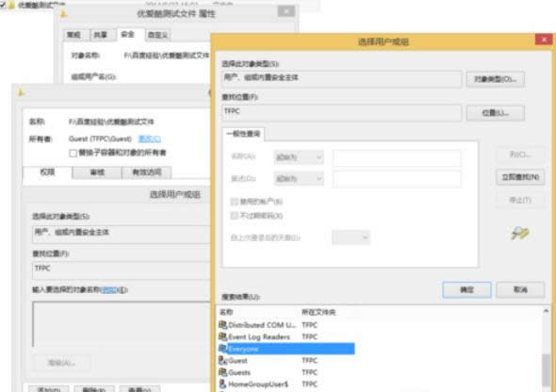556x392 pixels.
Task: Click the Guest user icon in results
Action: [222, 361]
